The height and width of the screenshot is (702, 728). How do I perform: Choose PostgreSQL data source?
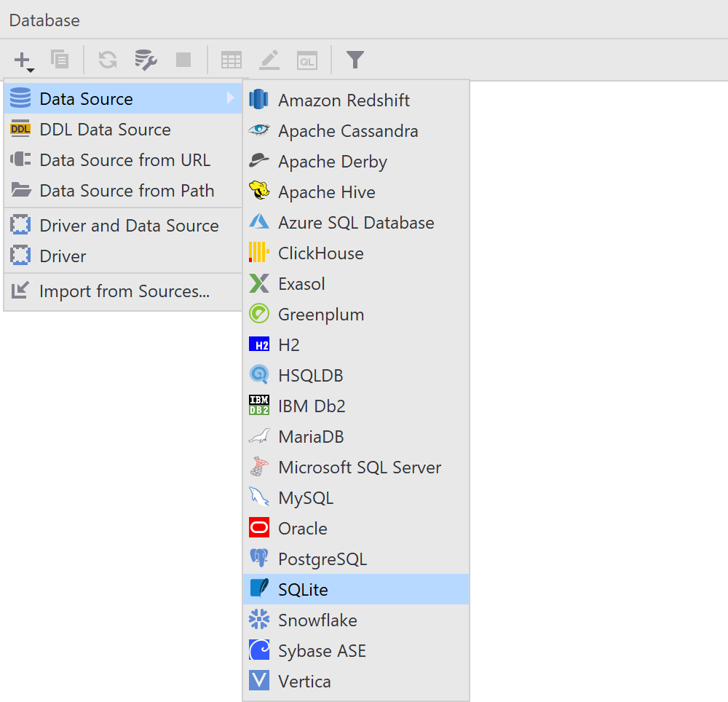pos(356,559)
